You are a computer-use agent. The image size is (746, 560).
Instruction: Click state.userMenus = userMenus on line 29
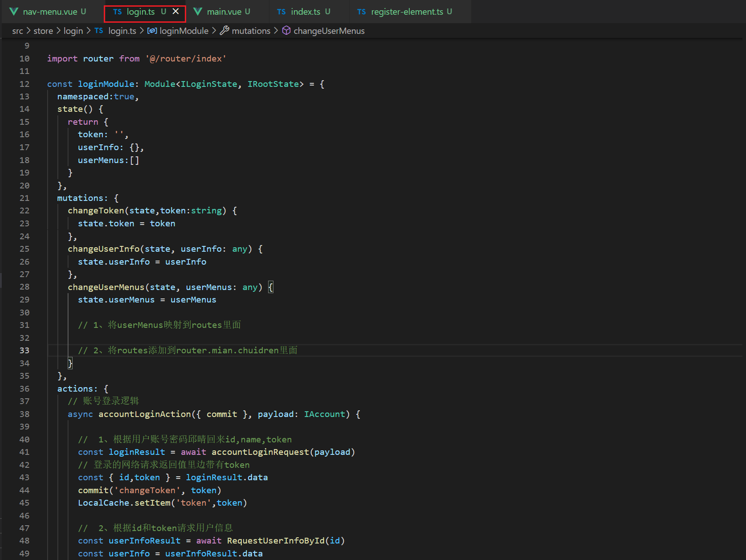pyautogui.click(x=147, y=300)
